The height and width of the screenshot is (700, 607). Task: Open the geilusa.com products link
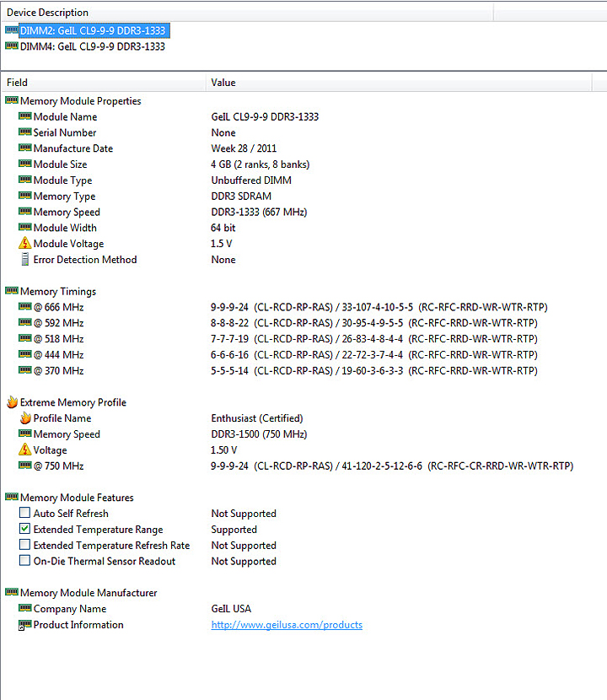pos(287,625)
